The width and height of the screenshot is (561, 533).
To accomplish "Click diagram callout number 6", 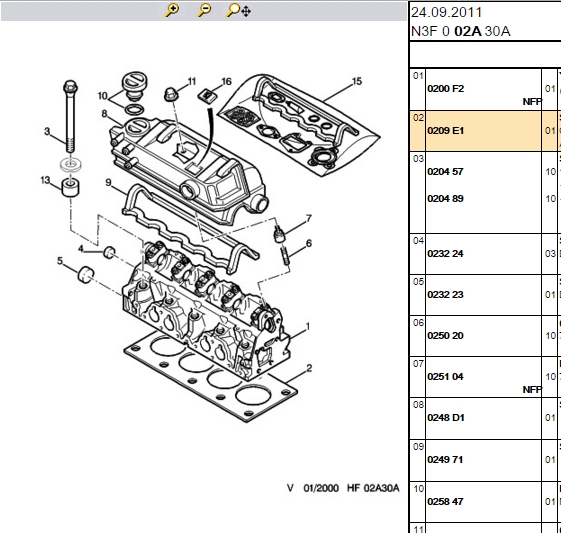I will 309,243.
